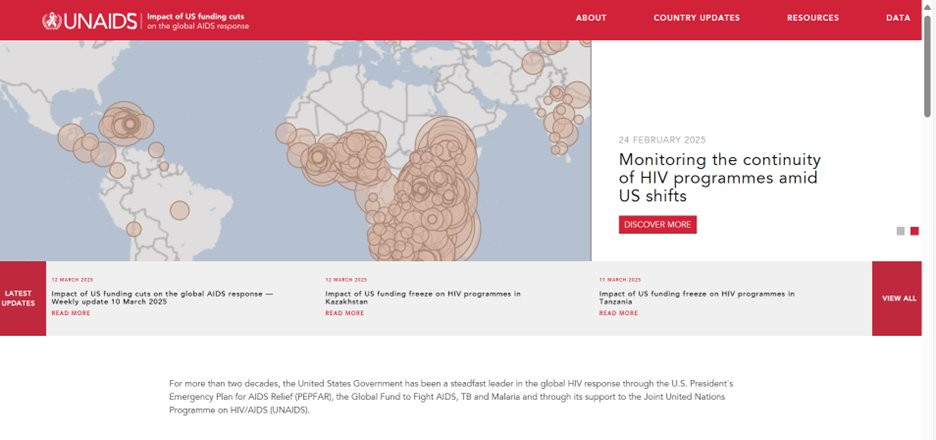
Task: Read more about Tanzania funding freeze
Action: click(618, 313)
